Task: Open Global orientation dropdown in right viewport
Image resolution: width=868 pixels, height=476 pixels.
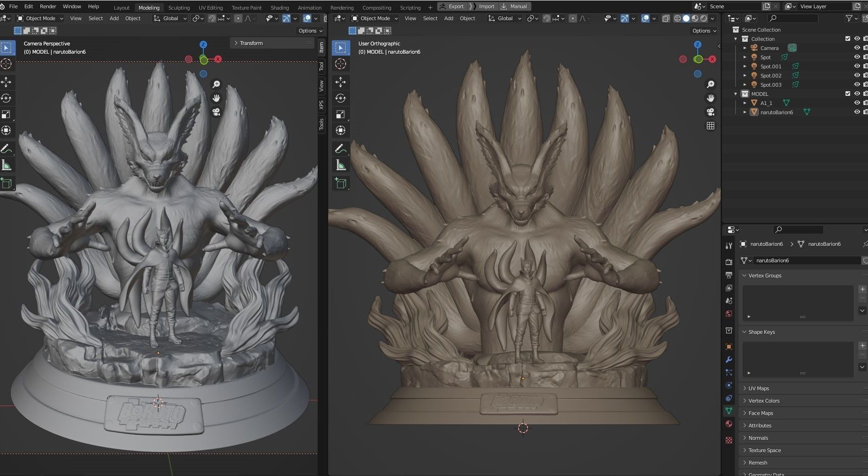Action: [504, 18]
